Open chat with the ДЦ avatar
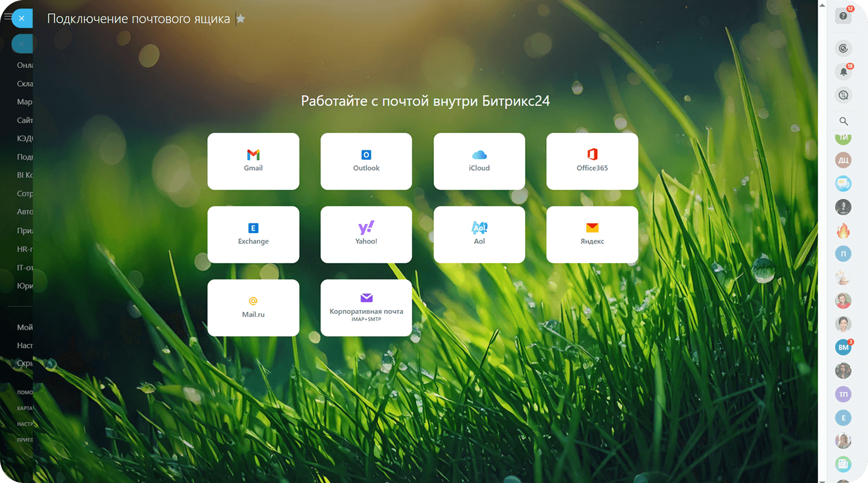This screenshot has width=868, height=483. pos(843,160)
